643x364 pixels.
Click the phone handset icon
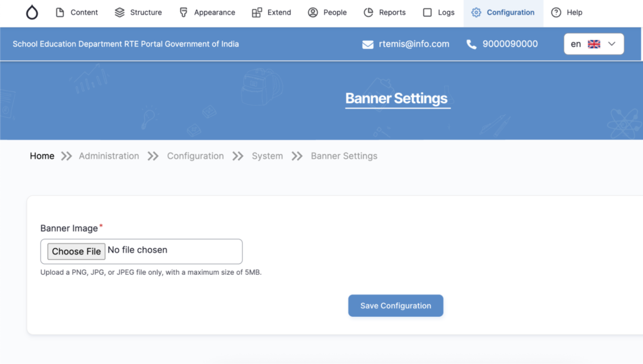pos(472,45)
